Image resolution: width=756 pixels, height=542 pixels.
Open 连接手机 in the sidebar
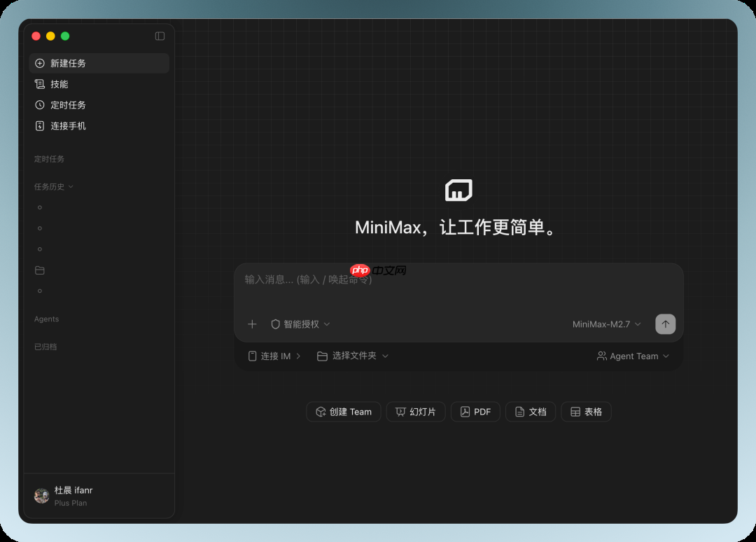[99, 126]
